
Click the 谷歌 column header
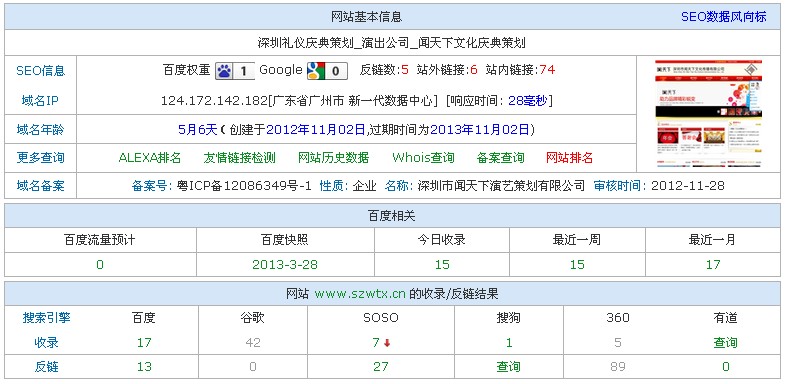pos(252,318)
